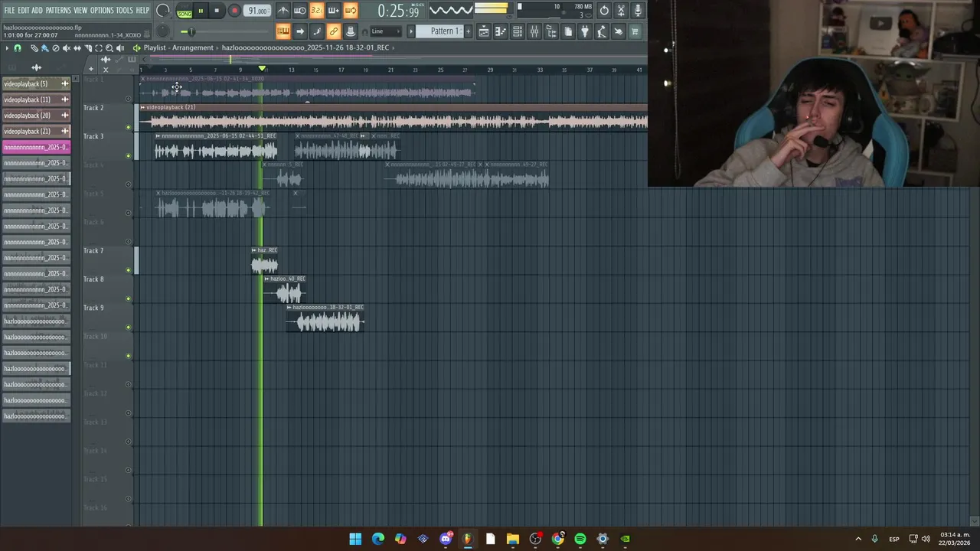Expand the pattern selector left arrow
980x551 pixels.
(411, 31)
